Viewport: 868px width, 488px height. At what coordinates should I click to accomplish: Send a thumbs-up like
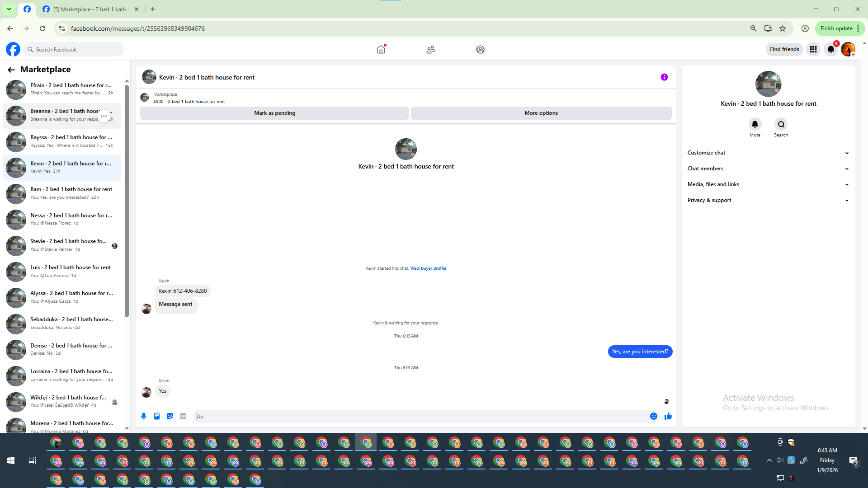[668, 416]
